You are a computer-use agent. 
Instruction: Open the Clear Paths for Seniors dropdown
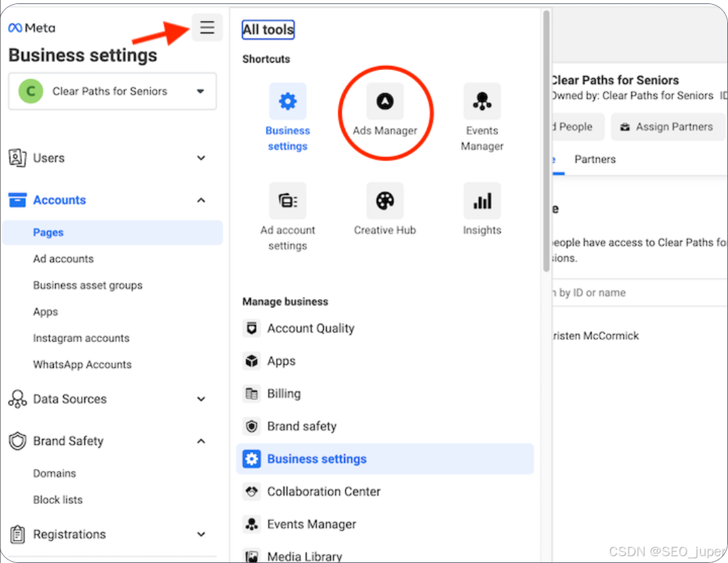112,91
